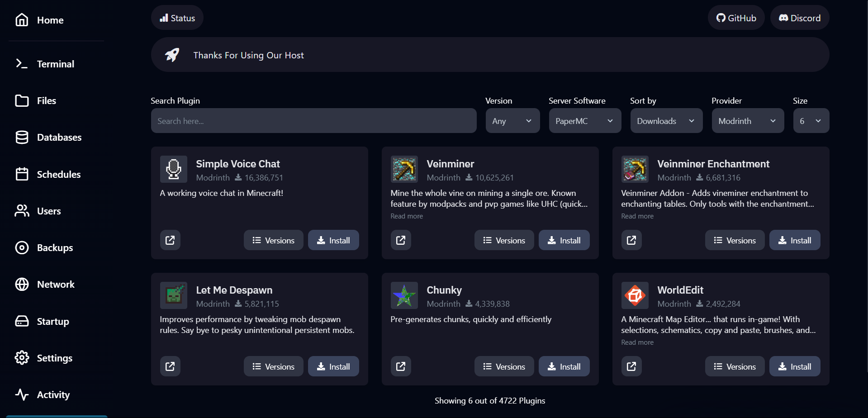
Task: View Versions for Let Me Despawn
Action: tap(273, 366)
